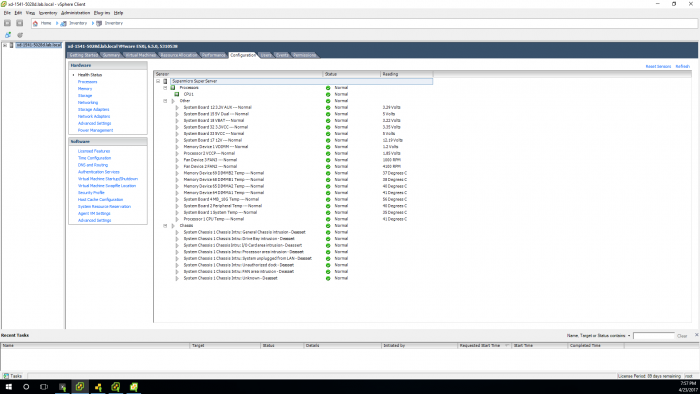Open Security Profile under Software
This screenshot has height=394, width=700.
coord(91,193)
